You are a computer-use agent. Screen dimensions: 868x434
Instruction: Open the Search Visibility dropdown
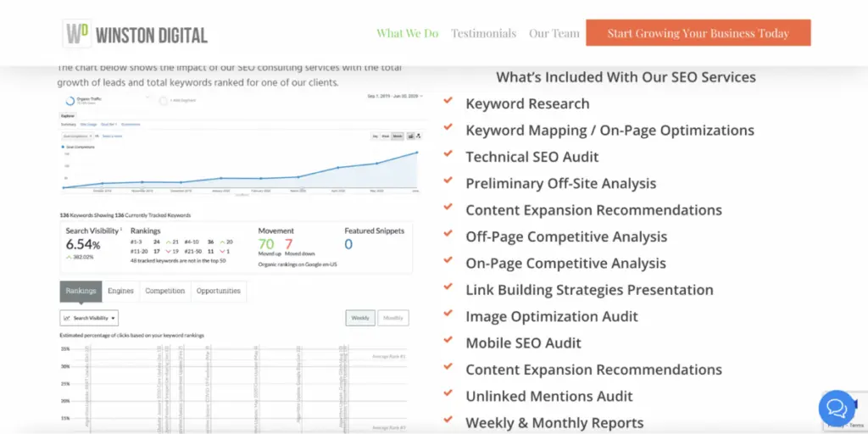pos(89,318)
